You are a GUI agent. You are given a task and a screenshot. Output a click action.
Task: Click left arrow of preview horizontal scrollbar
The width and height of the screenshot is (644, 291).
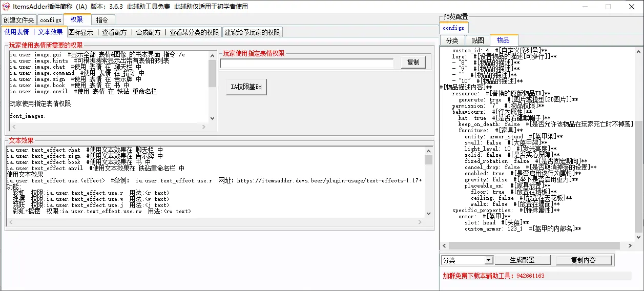pos(444,246)
